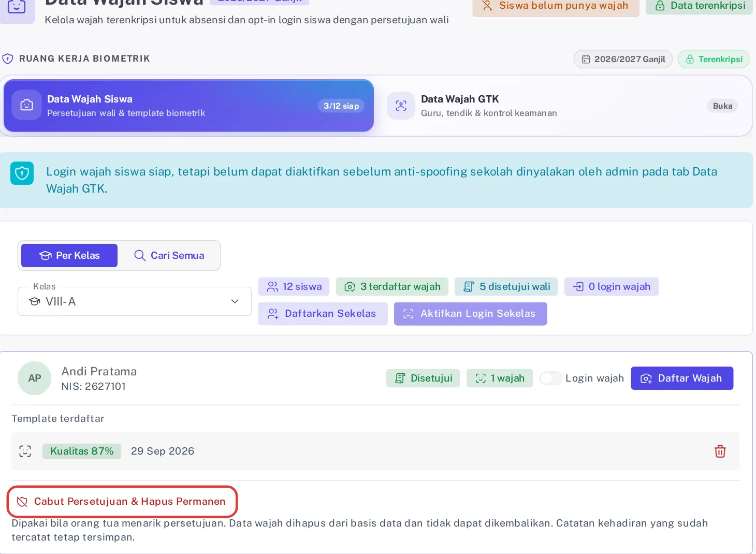
Task: Click the green Terenkripsi status chip
Action: 714,59
